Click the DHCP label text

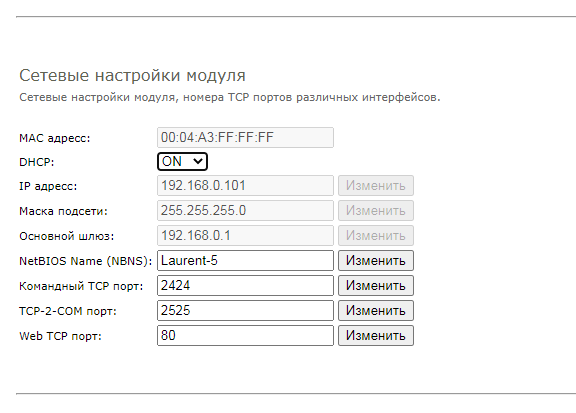click(37, 162)
